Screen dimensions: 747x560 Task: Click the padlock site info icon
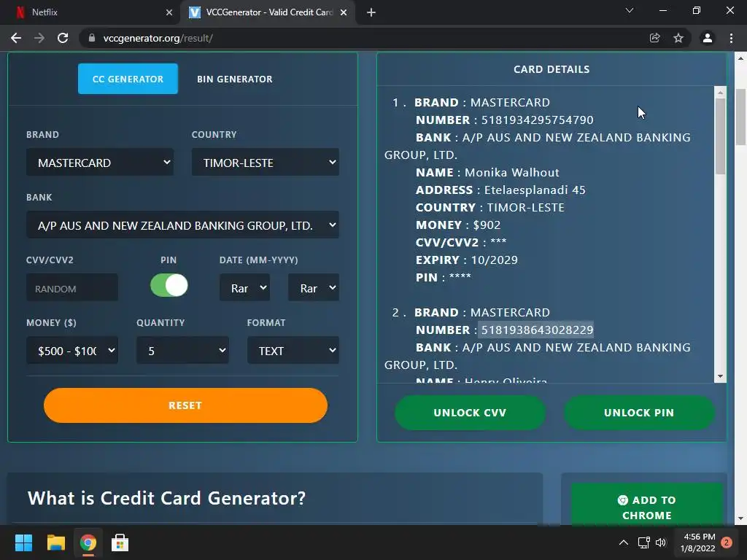click(92, 38)
